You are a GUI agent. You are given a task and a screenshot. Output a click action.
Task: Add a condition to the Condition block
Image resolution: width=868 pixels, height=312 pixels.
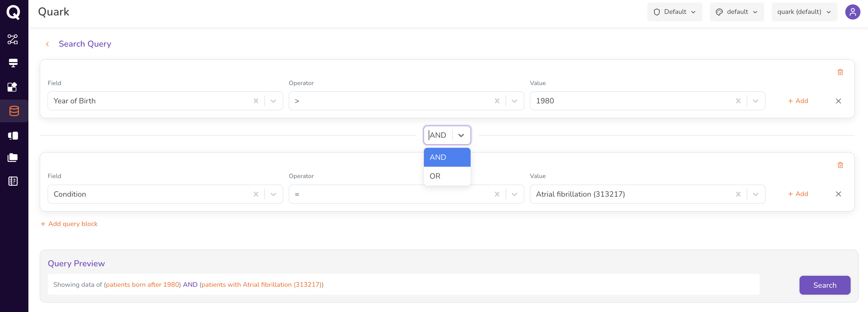coord(798,194)
